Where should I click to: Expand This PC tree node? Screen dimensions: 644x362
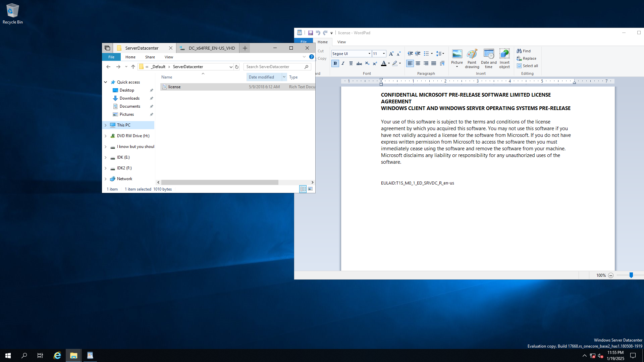pos(106,125)
